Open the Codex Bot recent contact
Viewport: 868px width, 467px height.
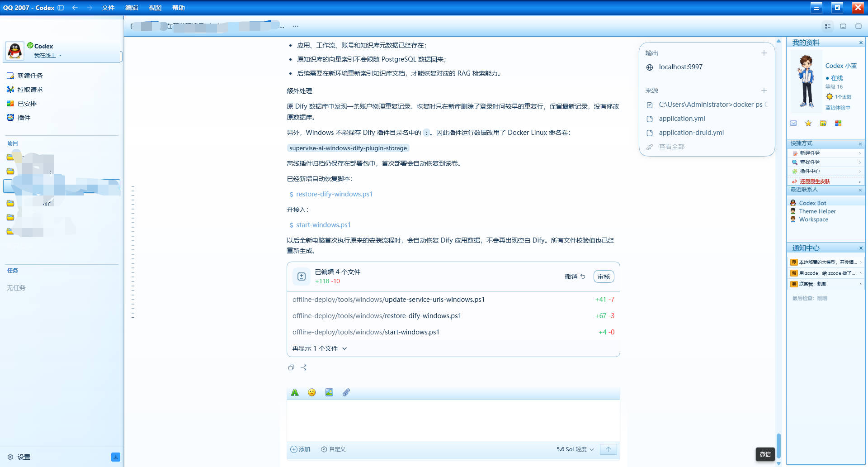[812, 203]
